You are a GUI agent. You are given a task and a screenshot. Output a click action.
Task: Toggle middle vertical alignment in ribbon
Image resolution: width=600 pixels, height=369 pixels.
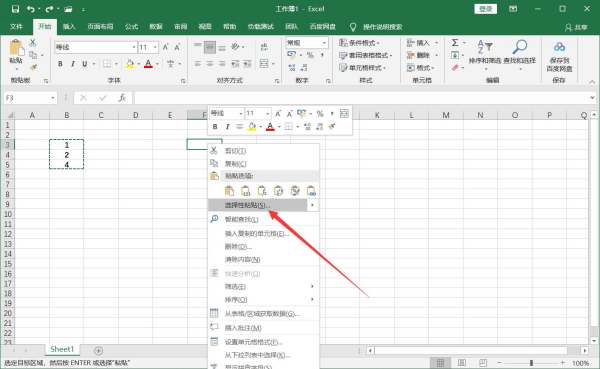click(210, 47)
